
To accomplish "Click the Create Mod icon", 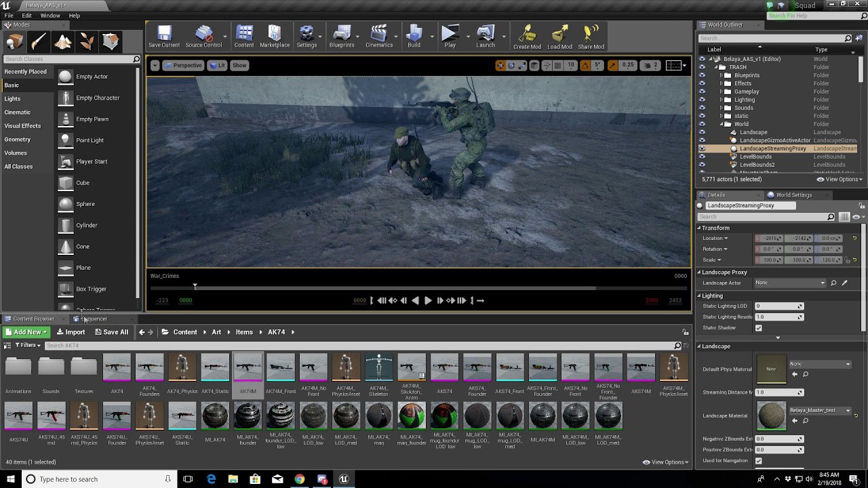I will pyautogui.click(x=527, y=37).
